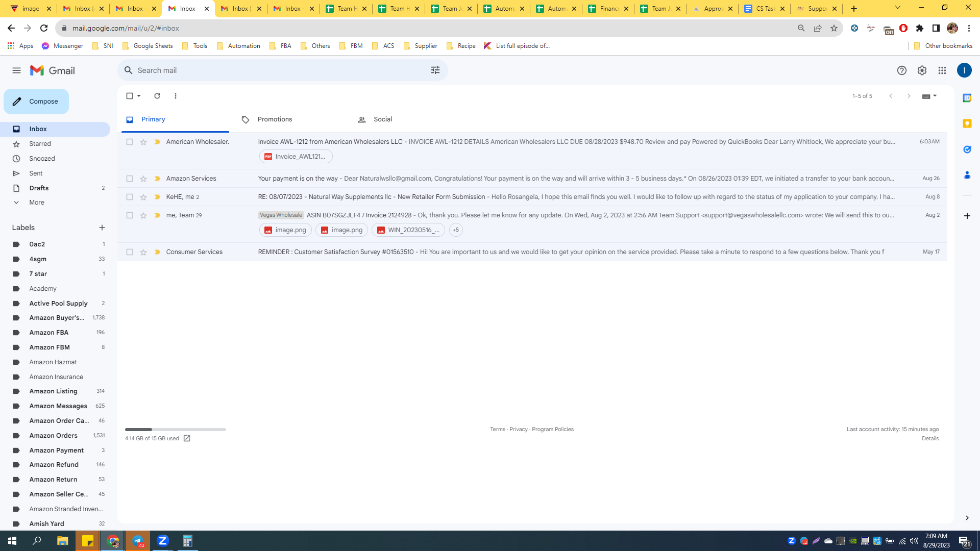Create a new label with plus icon
The height and width of the screenshot is (551, 980).
pos(102,228)
